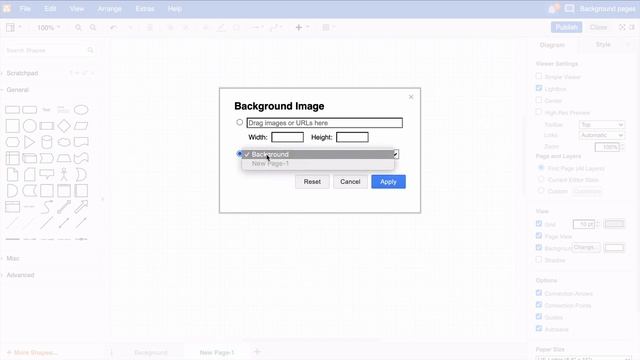This screenshot has height=360, width=640.
Task: Click the draw.io logo icon
Action: point(7,9)
